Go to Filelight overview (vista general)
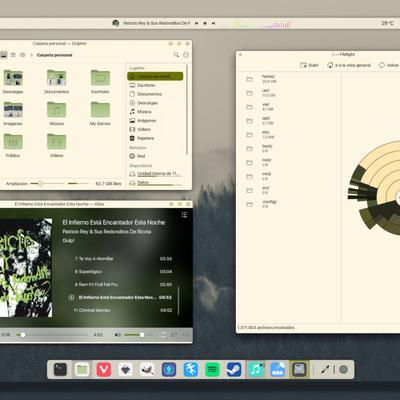The width and height of the screenshot is (400, 400). tap(349, 65)
